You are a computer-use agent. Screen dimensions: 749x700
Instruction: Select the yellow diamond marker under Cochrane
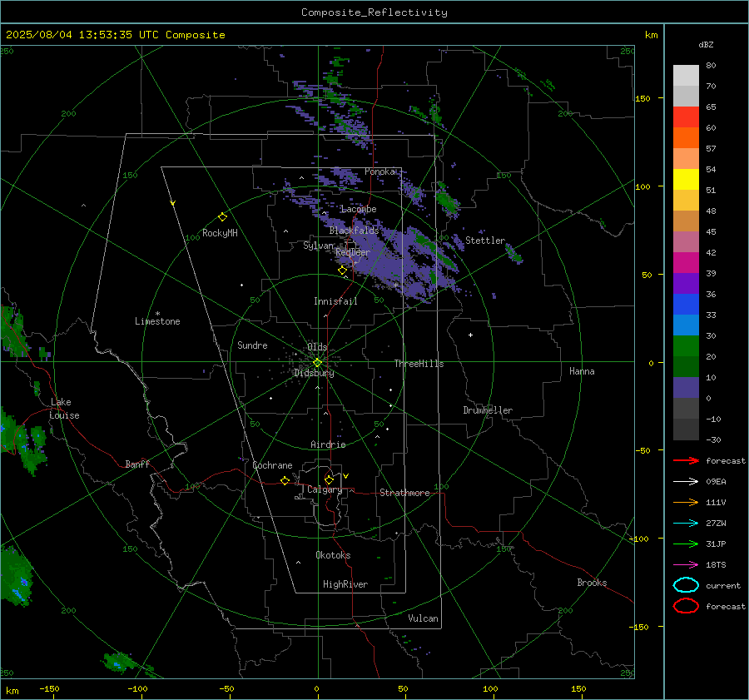click(x=285, y=480)
